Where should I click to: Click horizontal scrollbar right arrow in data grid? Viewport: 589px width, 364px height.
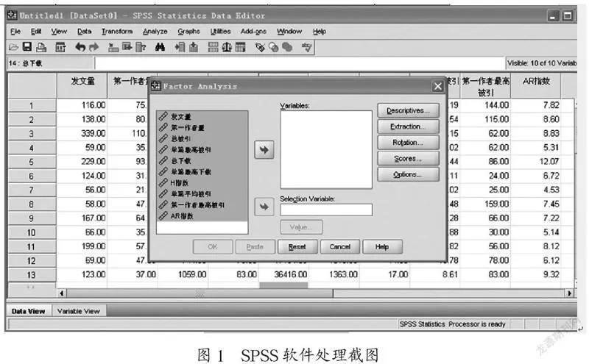570,293
